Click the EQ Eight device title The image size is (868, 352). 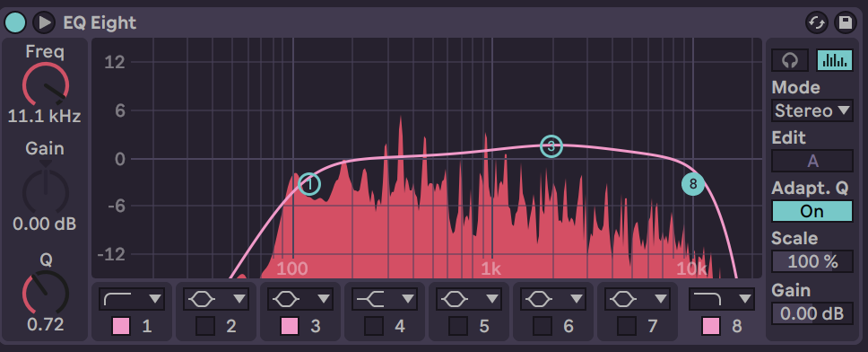click(100, 22)
